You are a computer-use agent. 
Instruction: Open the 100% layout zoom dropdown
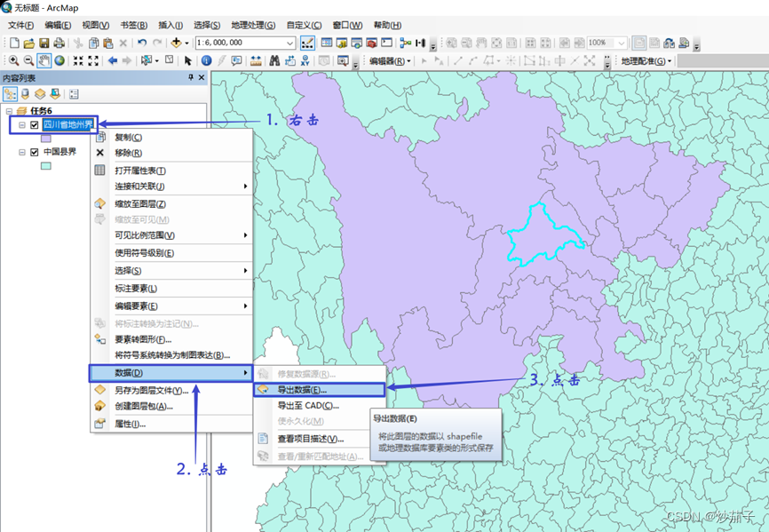tap(622, 44)
